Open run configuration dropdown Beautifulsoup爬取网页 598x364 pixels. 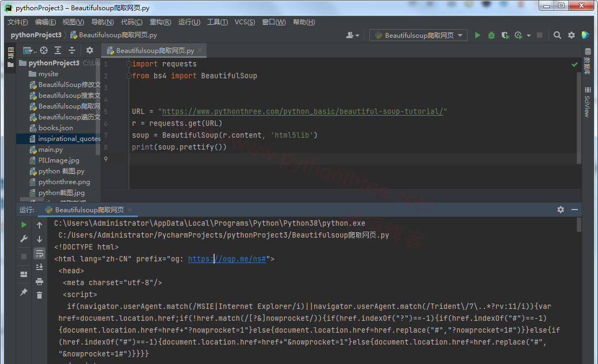click(x=418, y=36)
